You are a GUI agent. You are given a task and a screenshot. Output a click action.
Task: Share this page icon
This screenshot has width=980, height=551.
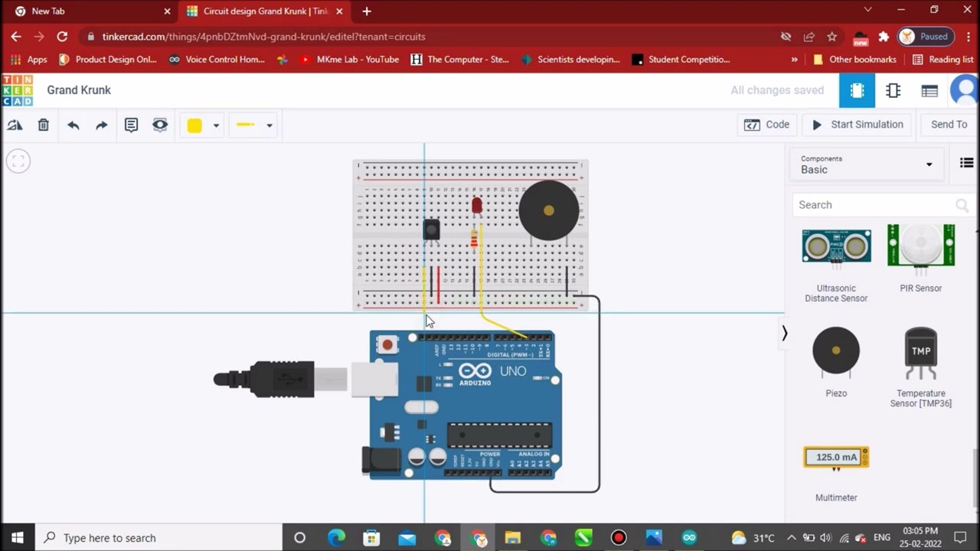(808, 37)
